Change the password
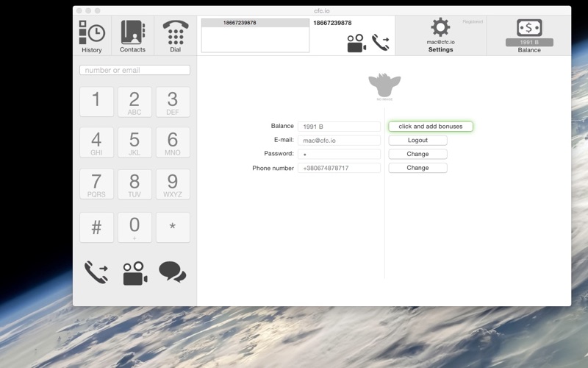The width and height of the screenshot is (588, 368). click(417, 155)
